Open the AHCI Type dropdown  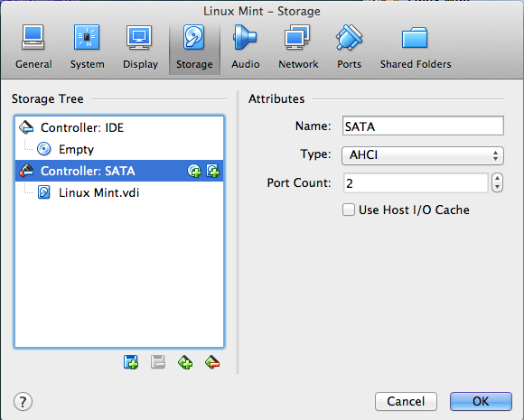[x=423, y=155]
